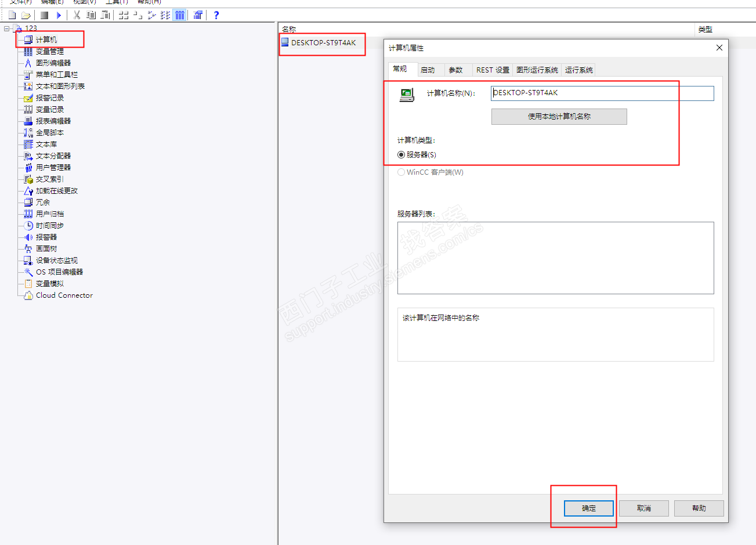Open 报警记录 in the tree
756x545 pixels.
(50, 98)
